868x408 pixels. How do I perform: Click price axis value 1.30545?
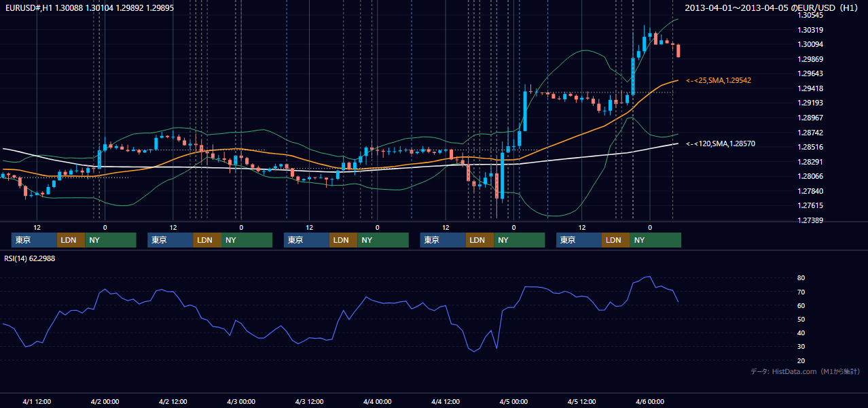(x=810, y=15)
